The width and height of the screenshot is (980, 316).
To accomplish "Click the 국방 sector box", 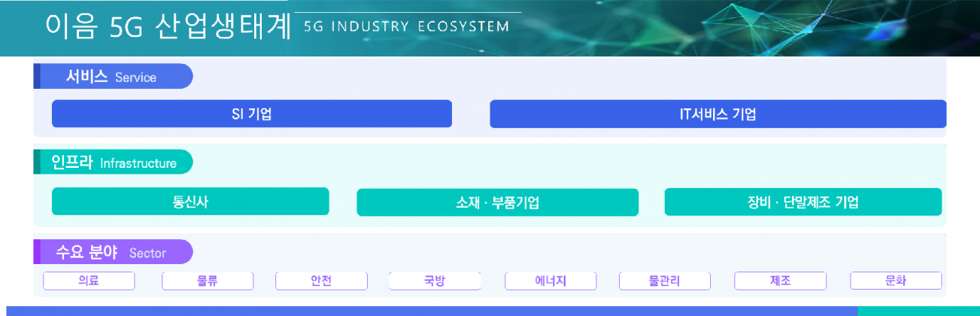I will (435, 281).
